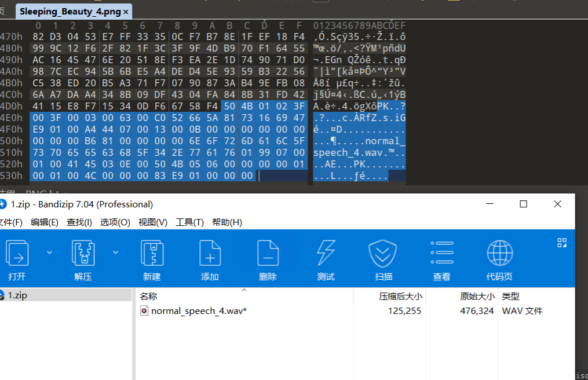This screenshot has height=380, width=588.
Task: Click the Test (测试) lightning icon
Action: [x=326, y=253]
